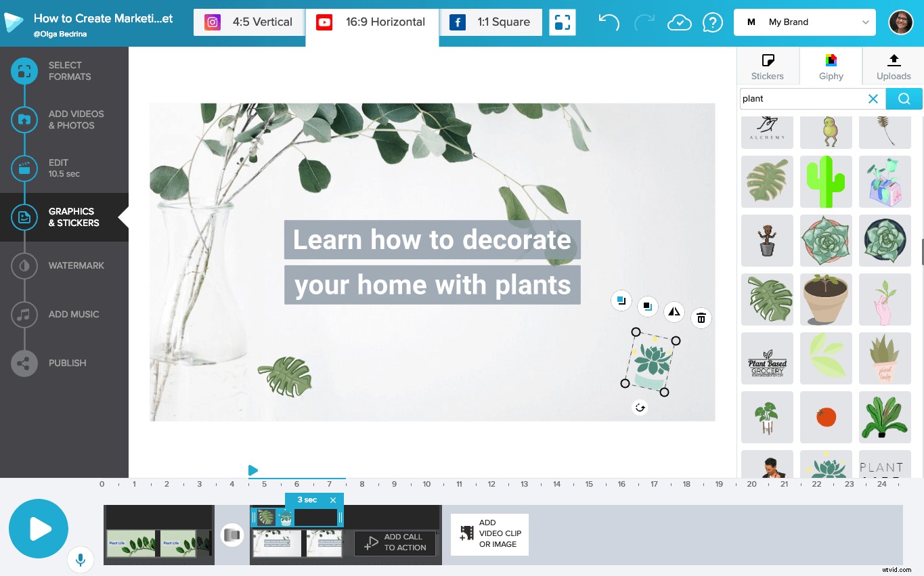Delete the selected sticker

coord(701,317)
